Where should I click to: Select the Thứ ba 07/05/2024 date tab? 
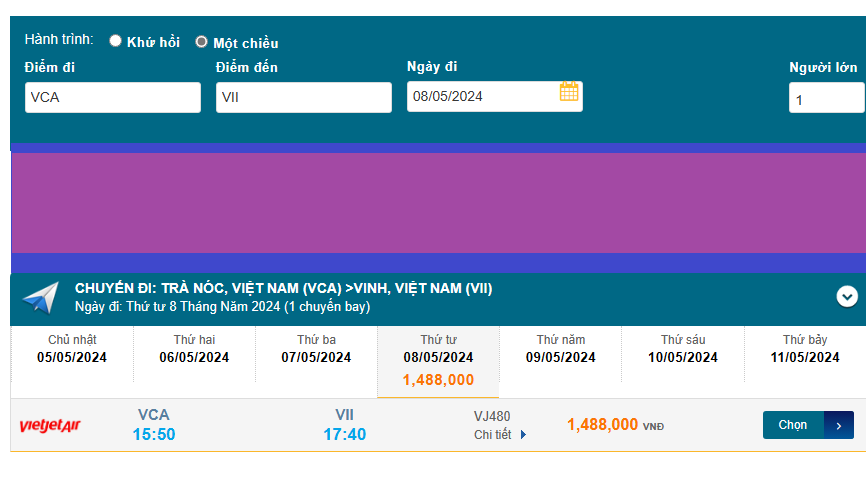(316, 349)
